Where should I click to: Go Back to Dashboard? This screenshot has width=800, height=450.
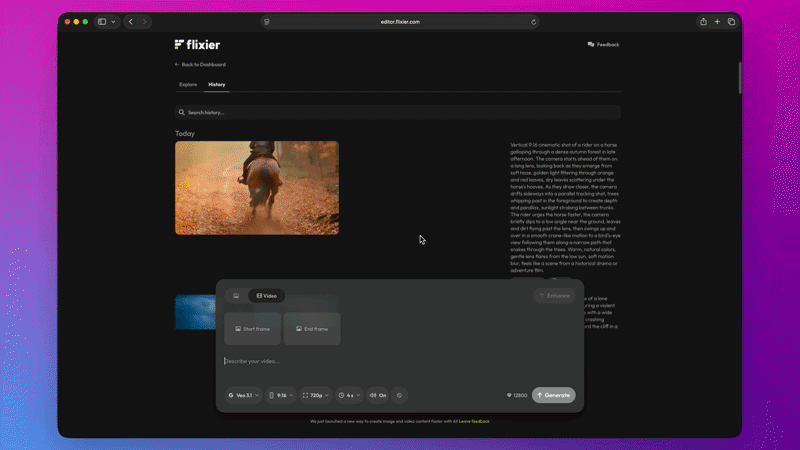pyautogui.click(x=200, y=64)
